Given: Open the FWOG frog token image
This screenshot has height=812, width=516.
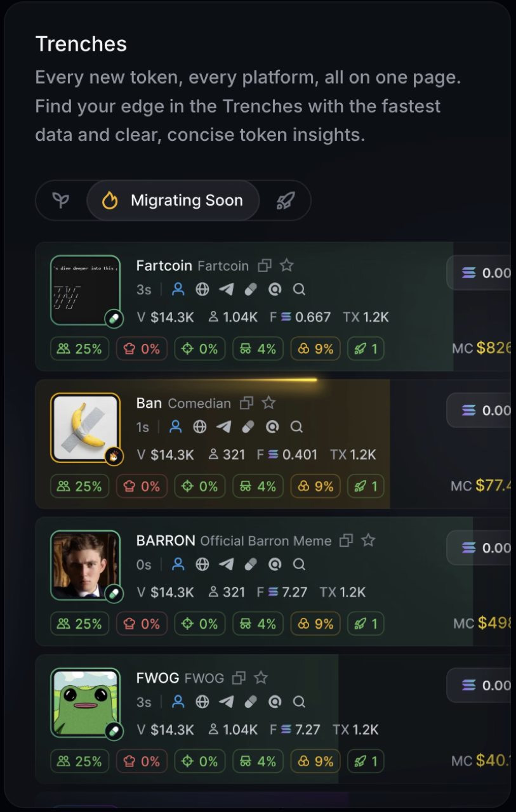Looking at the screenshot, I should [85, 702].
